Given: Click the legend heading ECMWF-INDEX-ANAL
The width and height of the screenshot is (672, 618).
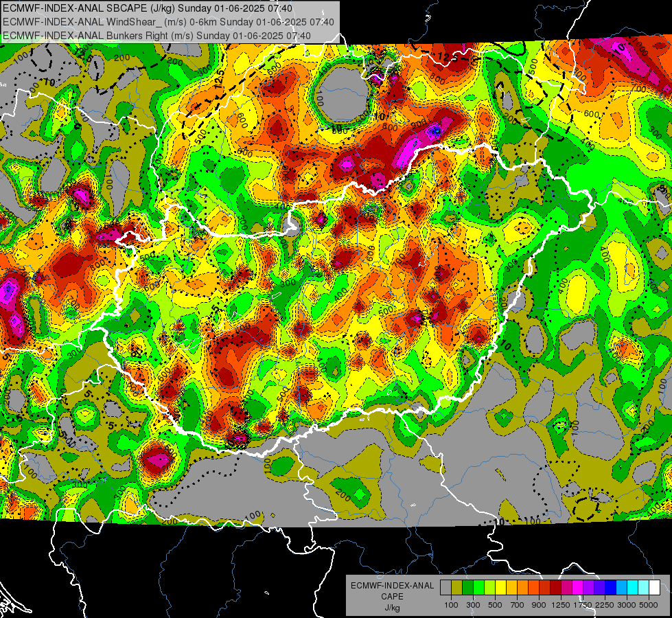Looking at the screenshot, I should pyautogui.click(x=393, y=586).
